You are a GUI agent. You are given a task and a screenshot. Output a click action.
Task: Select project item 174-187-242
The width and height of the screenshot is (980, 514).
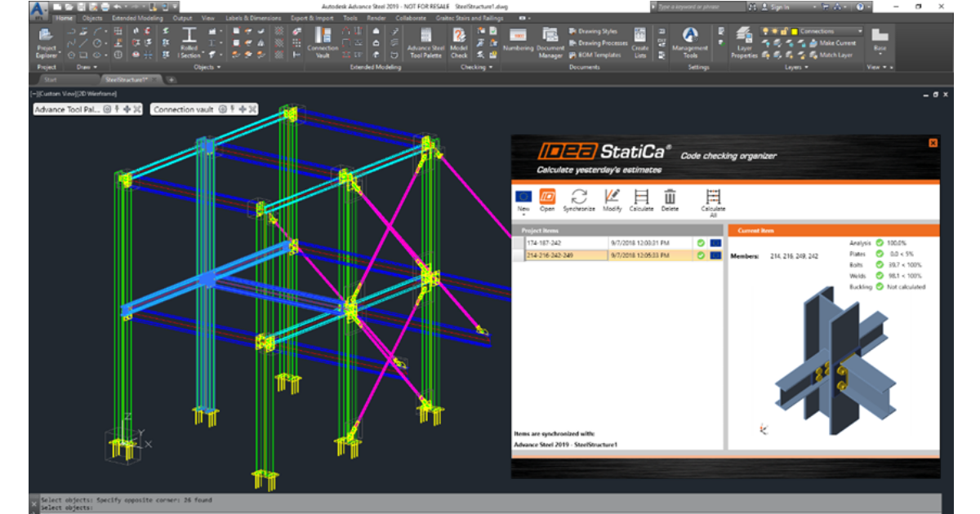click(x=566, y=243)
